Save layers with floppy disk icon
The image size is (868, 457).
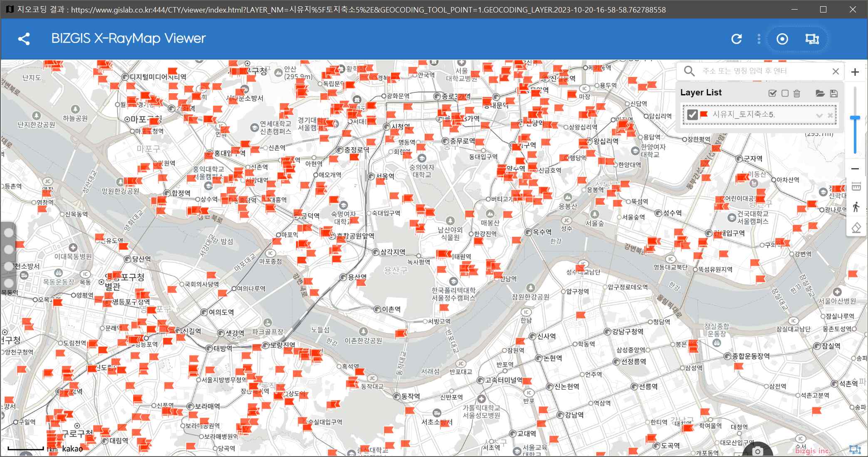coord(833,93)
